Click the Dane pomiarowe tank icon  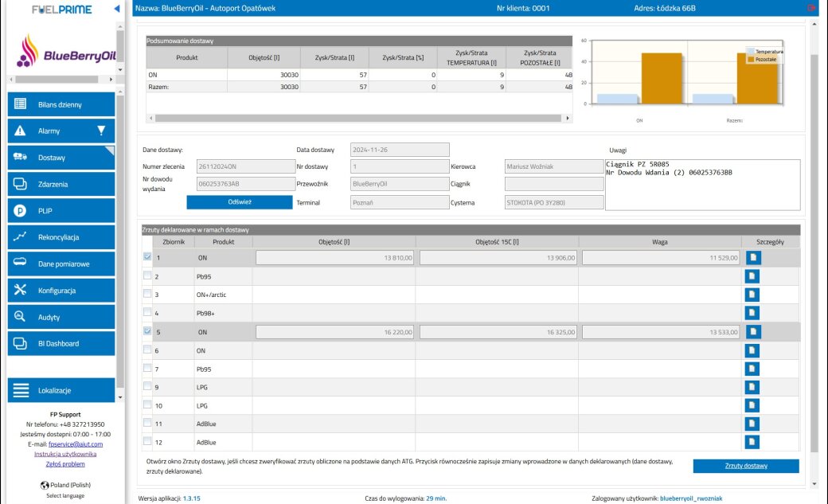[x=20, y=262]
